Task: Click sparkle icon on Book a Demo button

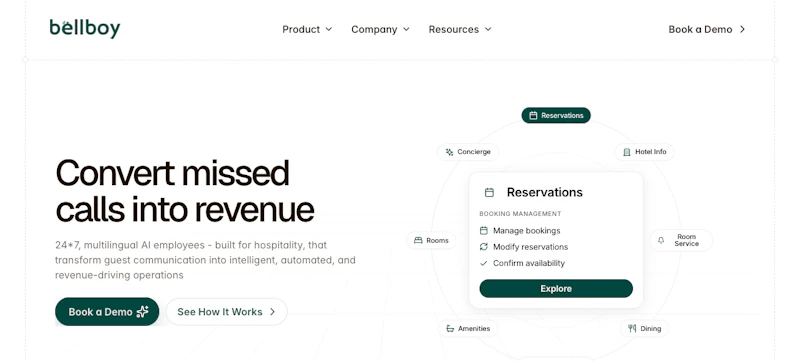Action: (x=142, y=312)
